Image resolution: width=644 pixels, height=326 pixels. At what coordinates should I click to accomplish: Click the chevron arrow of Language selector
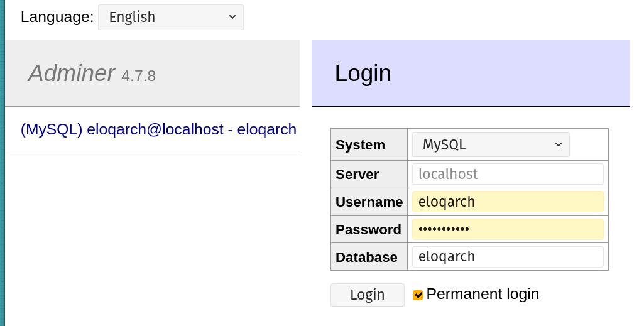[232, 17]
